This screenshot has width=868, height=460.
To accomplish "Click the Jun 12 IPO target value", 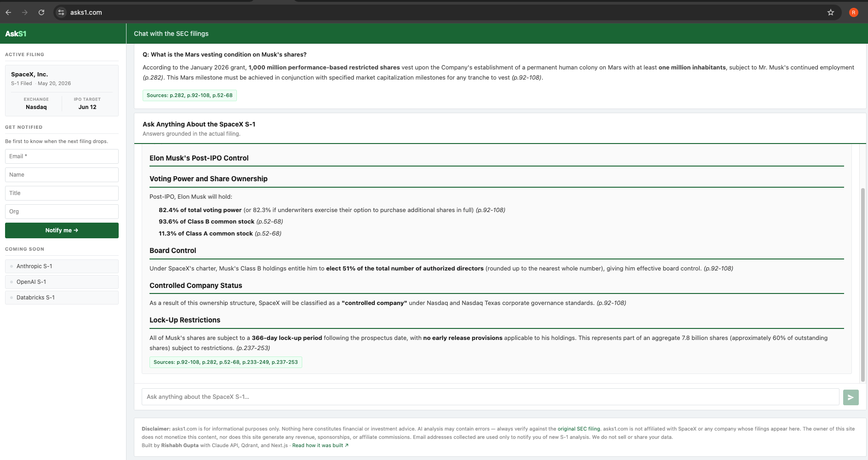I will pos(87,107).
